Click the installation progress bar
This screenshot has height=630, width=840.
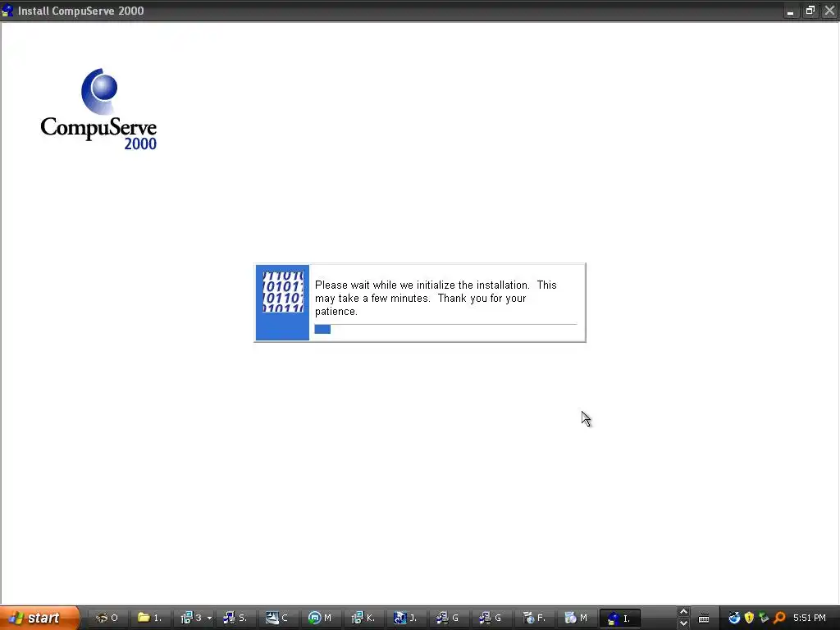pyautogui.click(x=445, y=330)
